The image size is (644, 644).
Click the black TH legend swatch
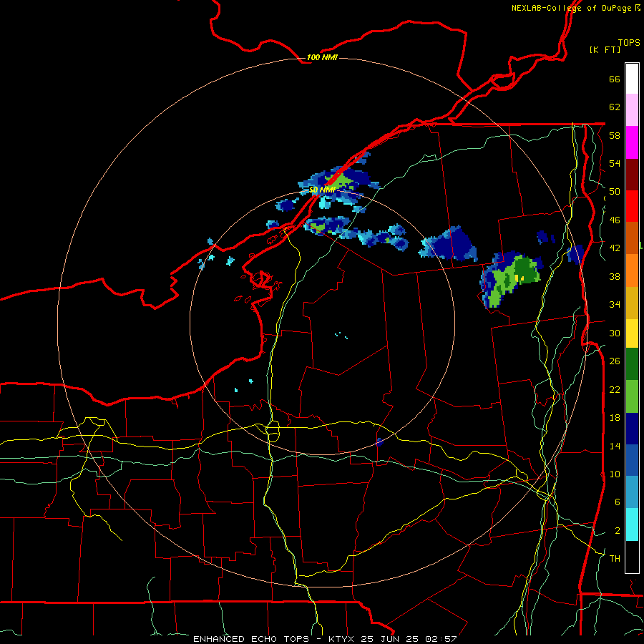[632, 557]
